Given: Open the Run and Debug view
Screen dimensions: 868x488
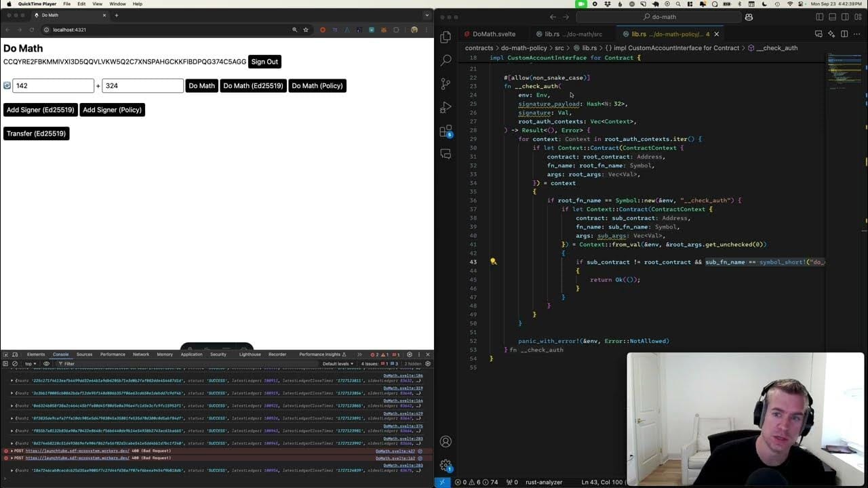Looking at the screenshot, I should click(446, 108).
